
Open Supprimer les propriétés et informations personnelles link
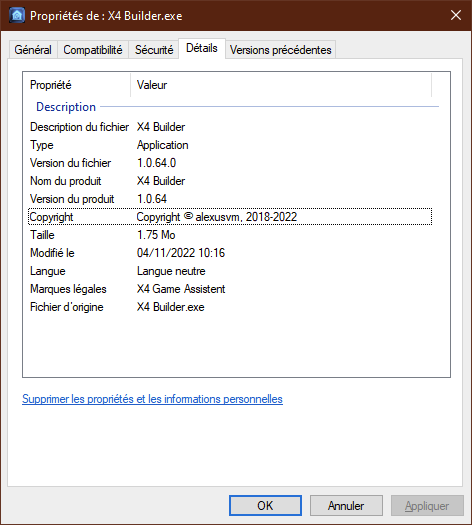point(152,399)
